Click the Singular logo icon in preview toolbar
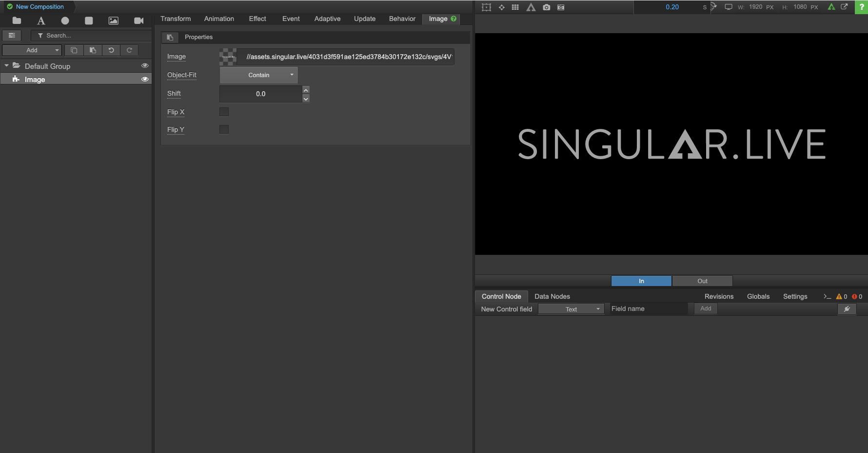Screen dimensions: 868x453 pos(531,7)
